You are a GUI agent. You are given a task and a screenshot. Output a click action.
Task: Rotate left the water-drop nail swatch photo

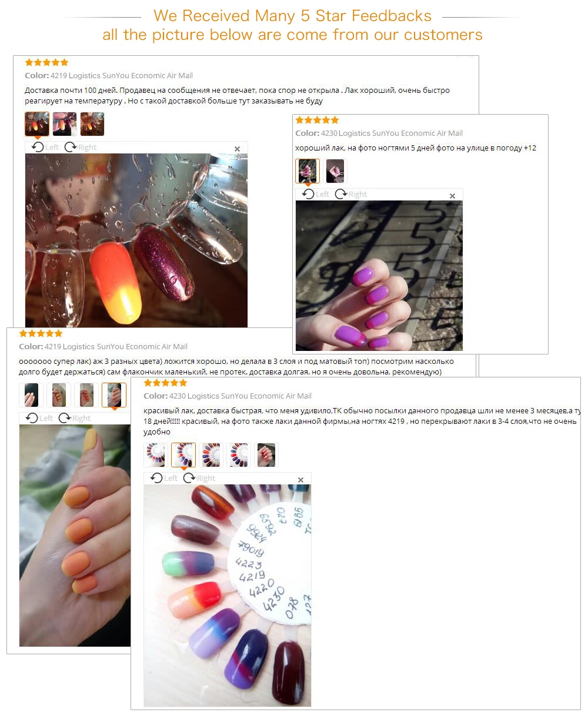[45, 147]
